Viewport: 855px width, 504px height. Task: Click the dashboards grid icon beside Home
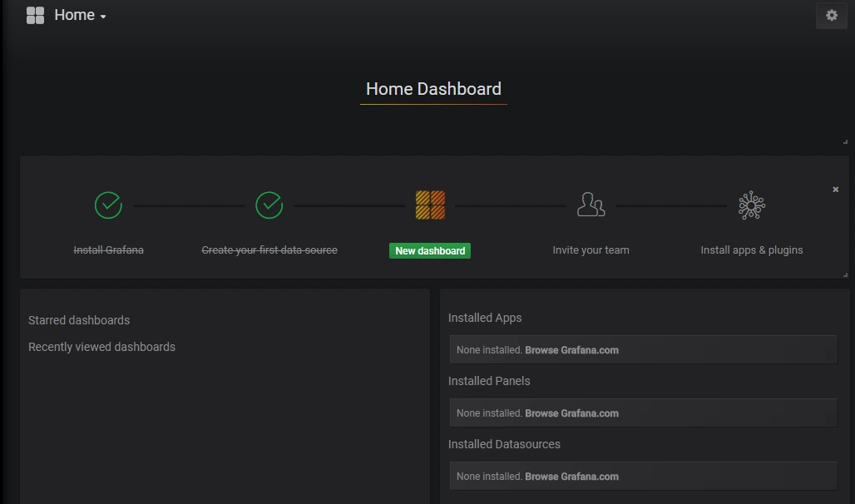click(36, 15)
